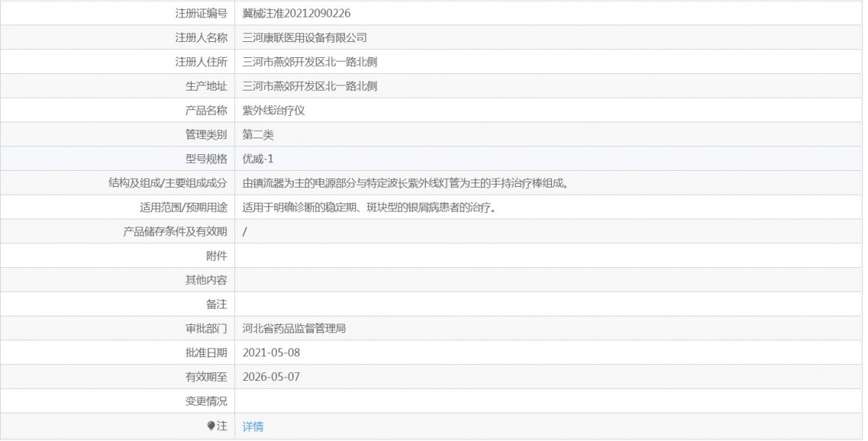The height and width of the screenshot is (441, 868).
Task: Select registration number 冀械注准20212090226
Action: tap(297, 13)
